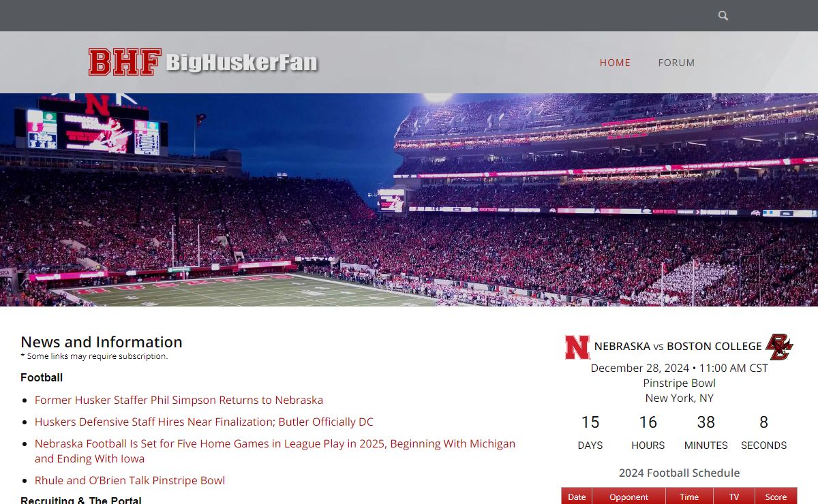The image size is (818, 504).
Task: Click the Nebraska red N logo
Action: pyautogui.click(x=577, y=347)
